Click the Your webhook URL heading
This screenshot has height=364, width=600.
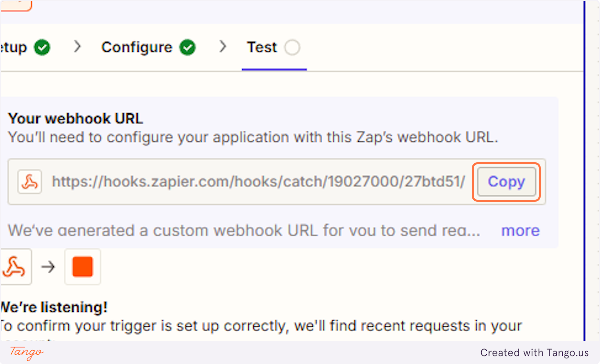[75, 119]
